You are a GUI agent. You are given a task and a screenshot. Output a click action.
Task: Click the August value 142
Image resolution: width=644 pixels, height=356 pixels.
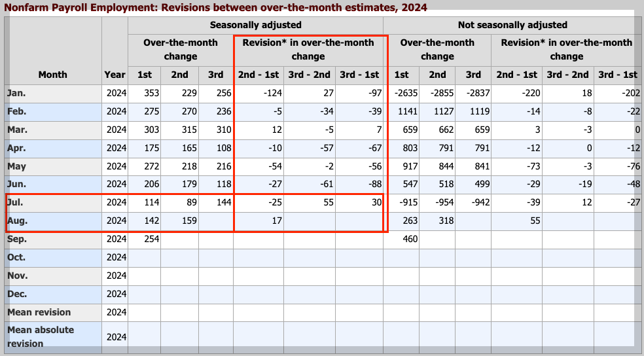(152, 221)
